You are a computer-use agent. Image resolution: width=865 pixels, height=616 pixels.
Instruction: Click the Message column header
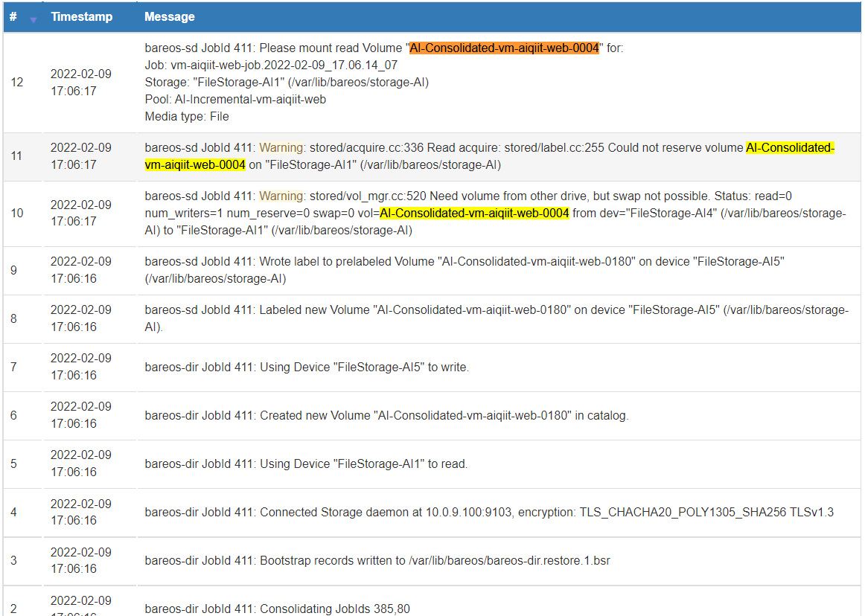(x=170, y=16)
